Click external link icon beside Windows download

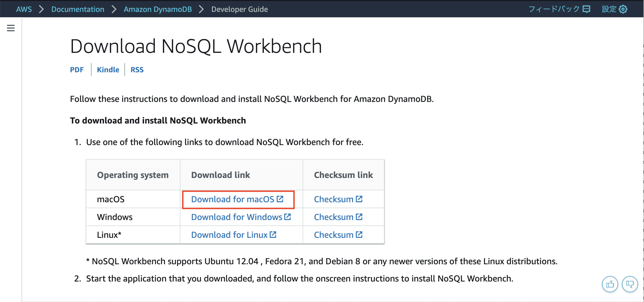coord(288,217)
